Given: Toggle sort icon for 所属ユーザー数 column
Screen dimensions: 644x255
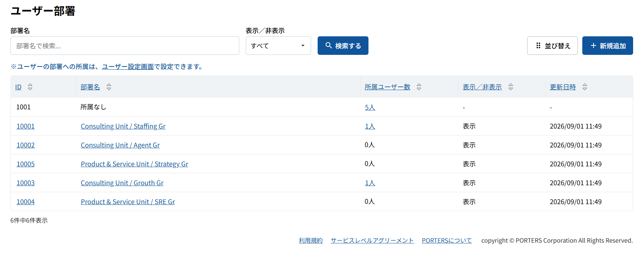Looking at the screenshot, I should 419,87.
